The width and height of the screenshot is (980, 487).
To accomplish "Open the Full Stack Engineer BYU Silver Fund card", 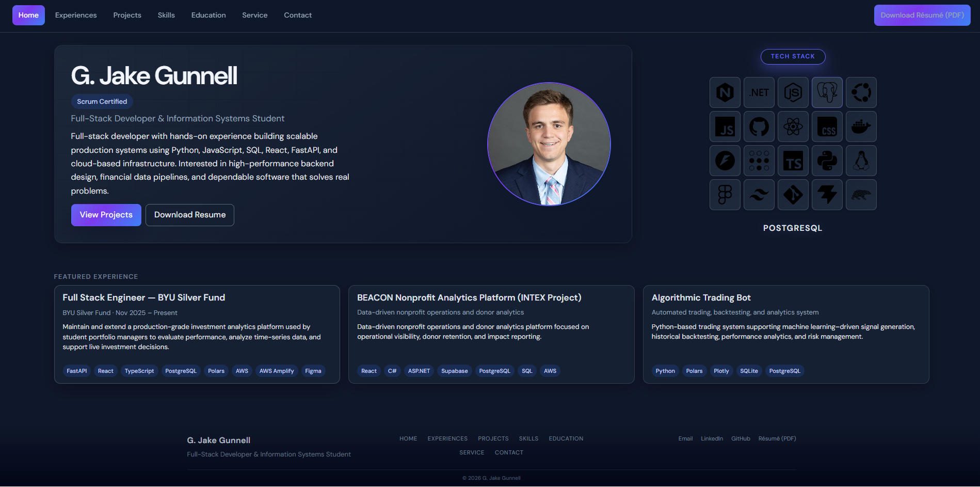I will coord(197,334).
